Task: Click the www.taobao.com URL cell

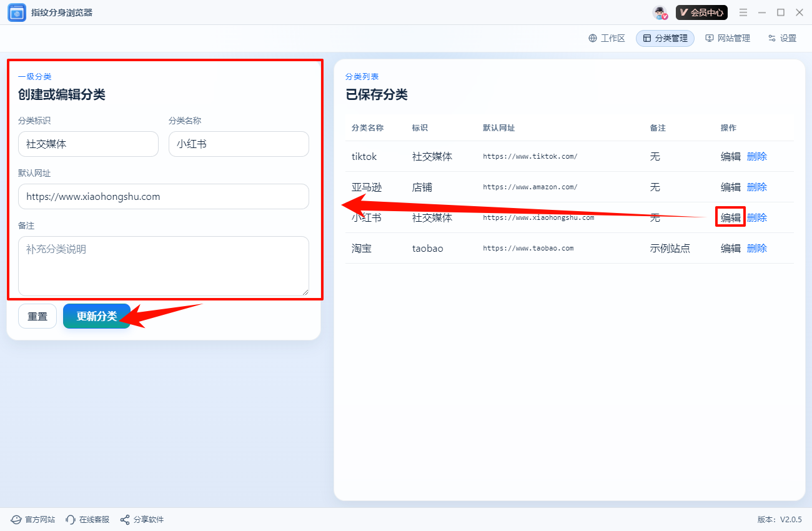Action: [x=528, y=248]
